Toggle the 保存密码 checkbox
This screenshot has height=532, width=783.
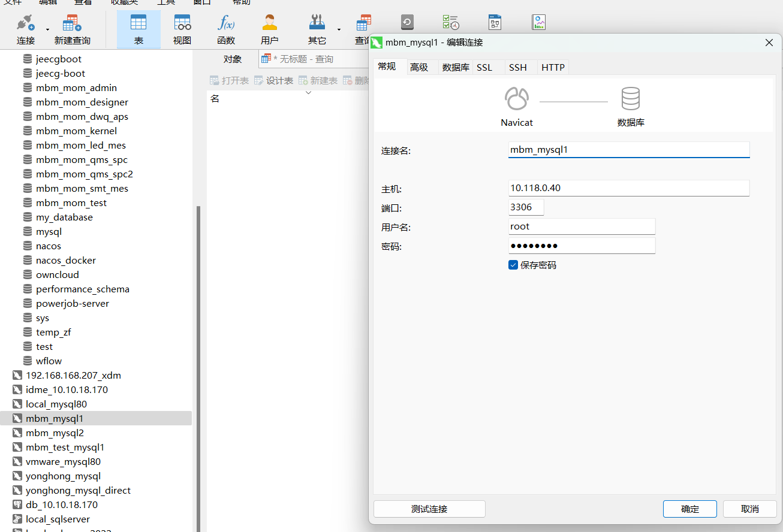click(513, 265)
